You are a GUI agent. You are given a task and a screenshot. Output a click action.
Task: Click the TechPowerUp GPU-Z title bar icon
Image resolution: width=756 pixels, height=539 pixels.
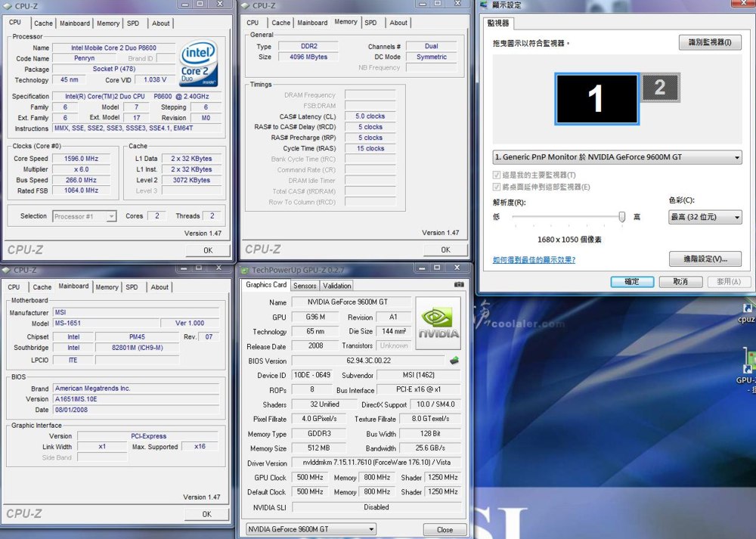(x=245, y=271)
